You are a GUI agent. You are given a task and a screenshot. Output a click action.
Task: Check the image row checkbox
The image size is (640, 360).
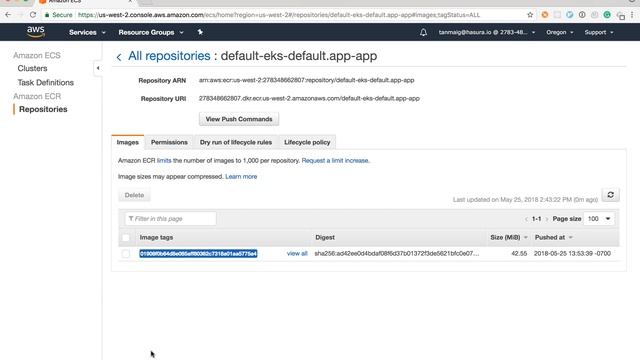pyautogui.click(x=126, y=253)
